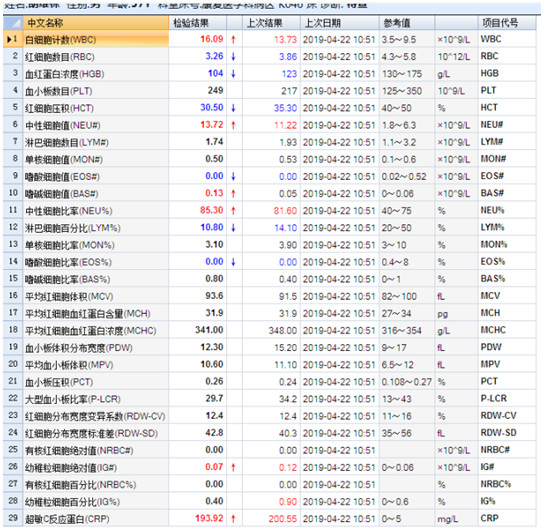Click NEU% result value 85.30

pos(212,210)
